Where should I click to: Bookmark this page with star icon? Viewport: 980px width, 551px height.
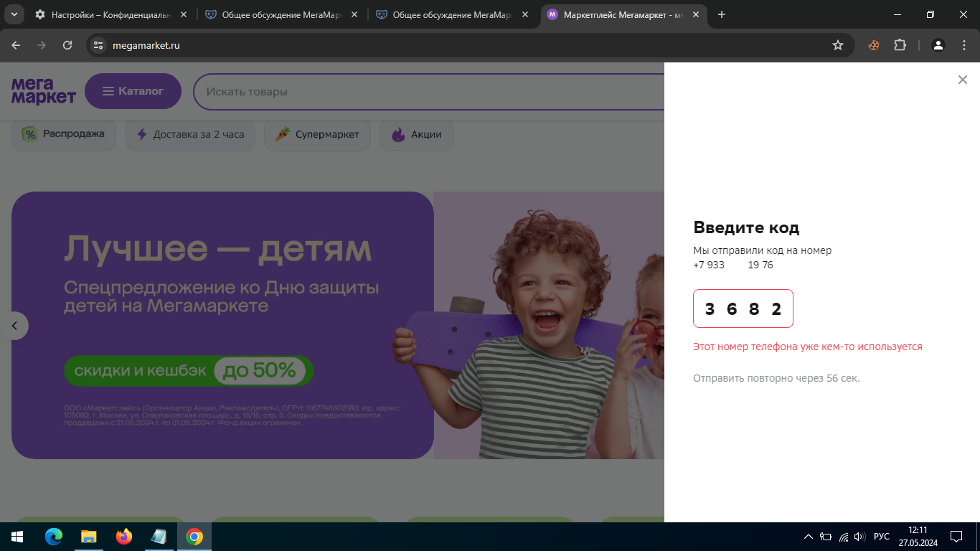point(837,45)
